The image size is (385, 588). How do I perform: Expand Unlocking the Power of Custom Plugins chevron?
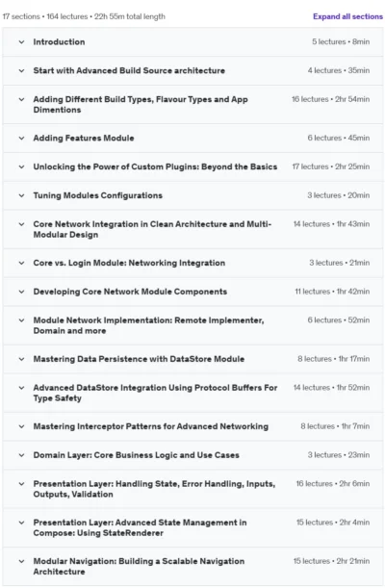point(22,166)
